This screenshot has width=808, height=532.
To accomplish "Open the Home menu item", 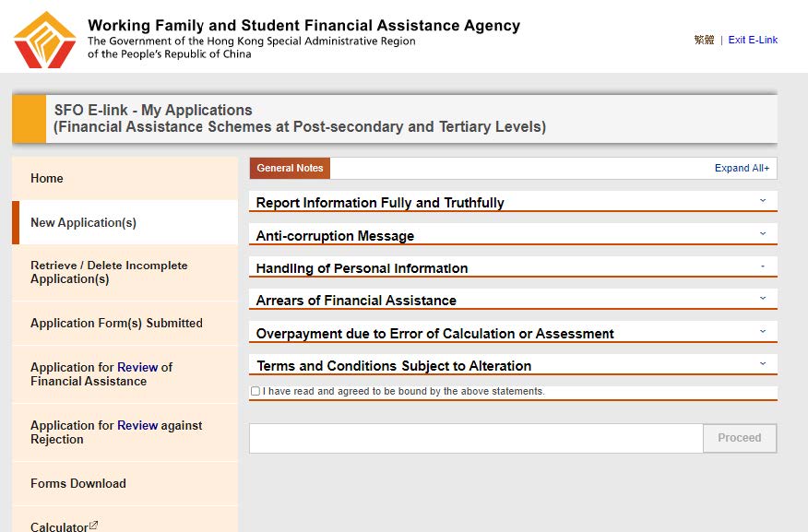I will [x=47, y=179].
